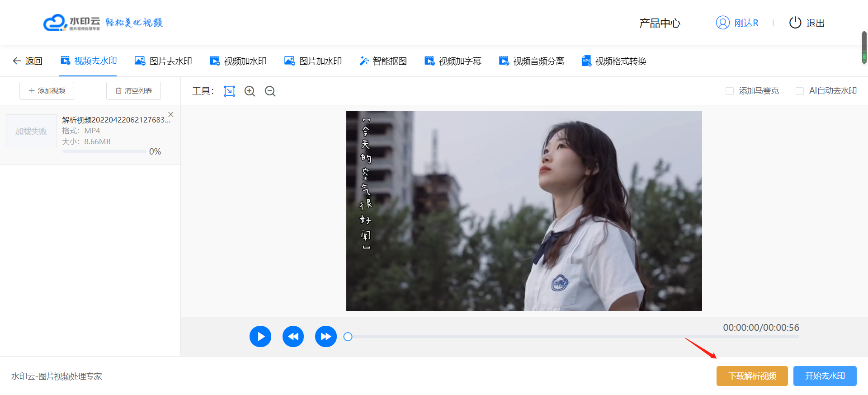
Task: Click the 水印云 logo
Action: coord(72,23)
